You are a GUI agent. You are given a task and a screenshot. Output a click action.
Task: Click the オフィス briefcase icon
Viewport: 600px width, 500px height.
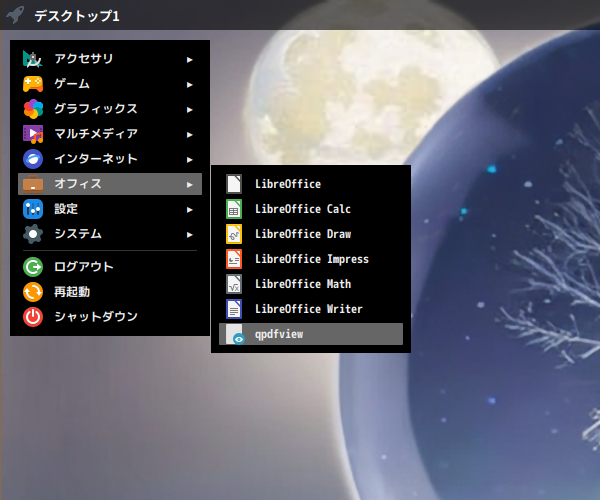(33, 184)
